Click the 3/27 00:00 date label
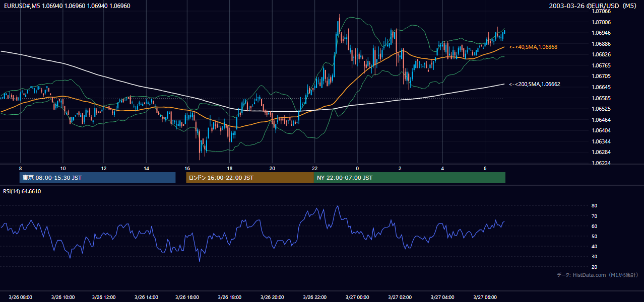 pyautogui.click(x=358, y=297)
